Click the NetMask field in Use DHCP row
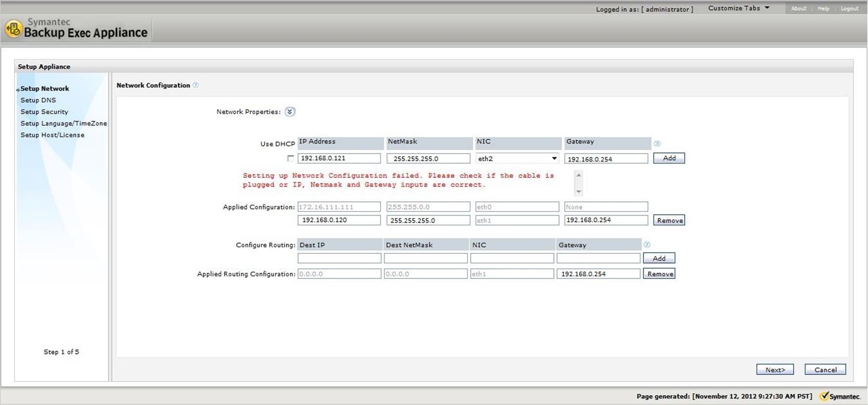 [428, 158]
